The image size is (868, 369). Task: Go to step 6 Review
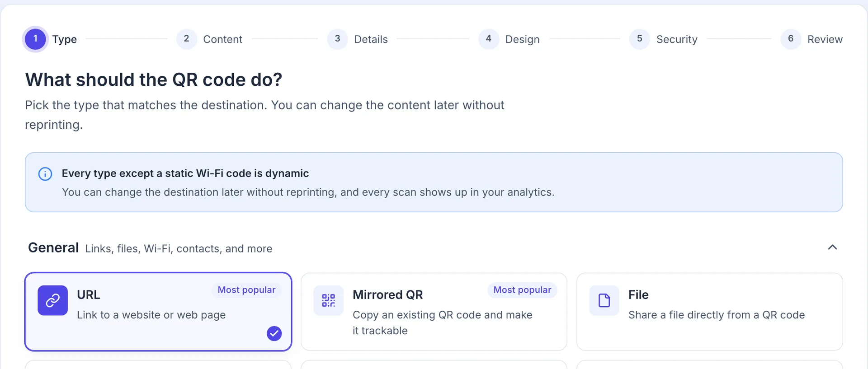coord(811,39)
